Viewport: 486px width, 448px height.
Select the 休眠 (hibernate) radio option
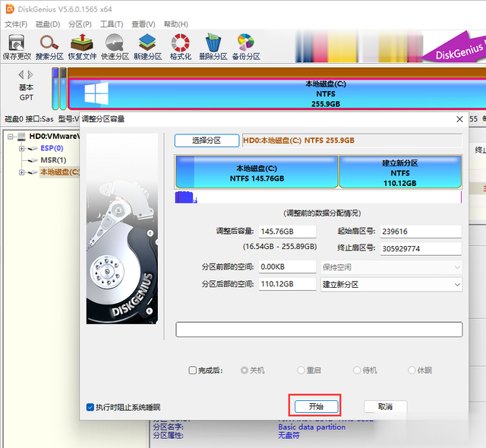[412, 371]
